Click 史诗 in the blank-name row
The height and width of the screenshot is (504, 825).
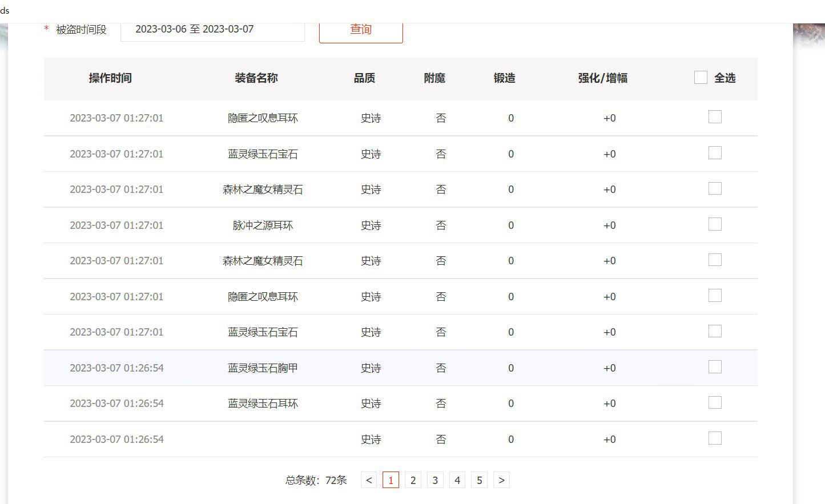coord(371,440)
